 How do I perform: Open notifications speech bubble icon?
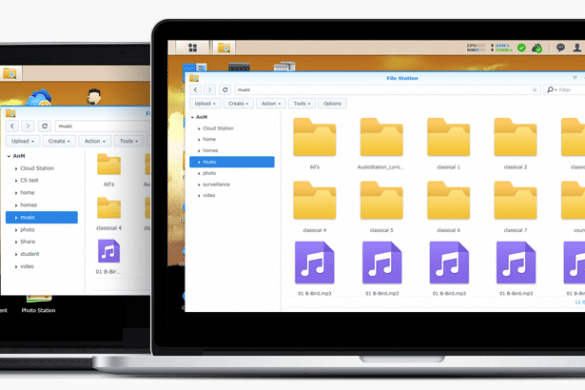tap(560, 47)
